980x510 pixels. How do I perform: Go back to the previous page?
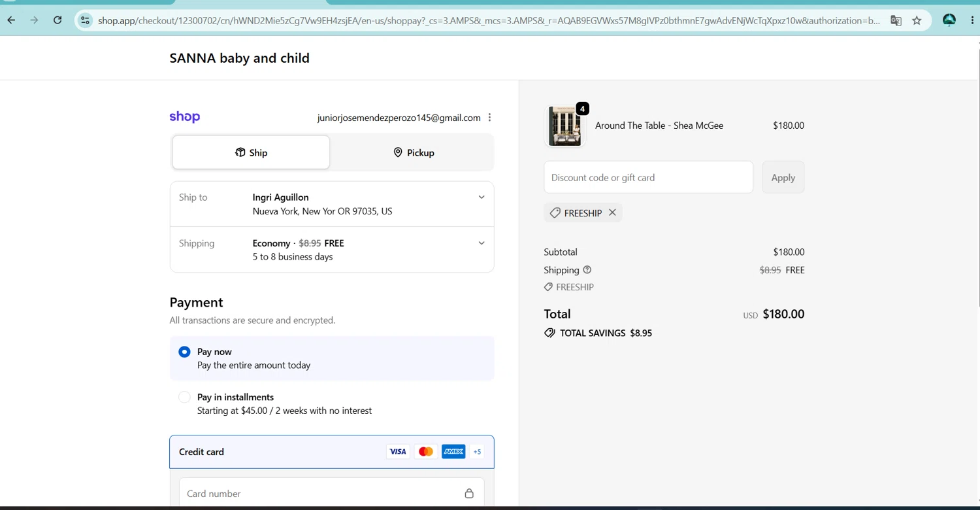point(11,20)
